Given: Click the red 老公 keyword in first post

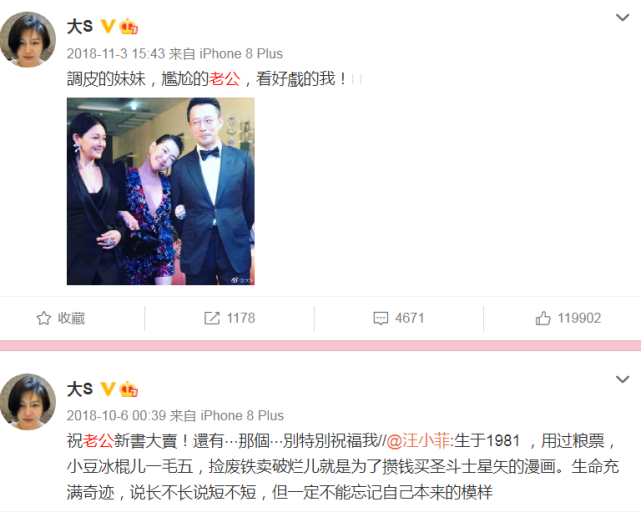Looking at the screenshot, I should (x=224, y=79).
